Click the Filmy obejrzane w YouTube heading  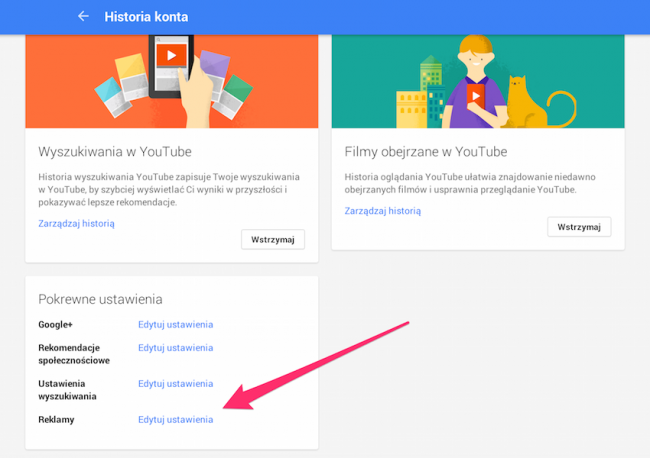pyautogui.click(x=426, y=152)
